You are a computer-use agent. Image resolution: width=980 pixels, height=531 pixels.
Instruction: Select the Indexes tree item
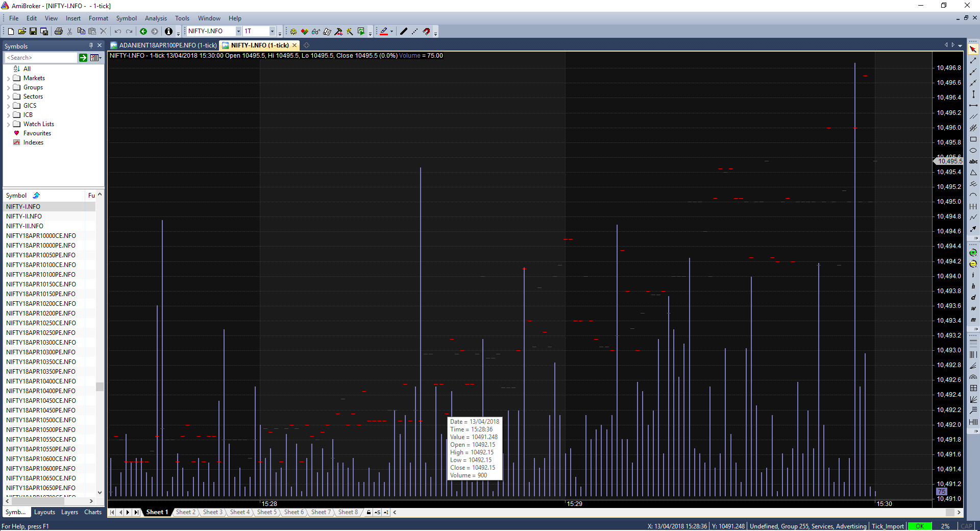point(33,142)
